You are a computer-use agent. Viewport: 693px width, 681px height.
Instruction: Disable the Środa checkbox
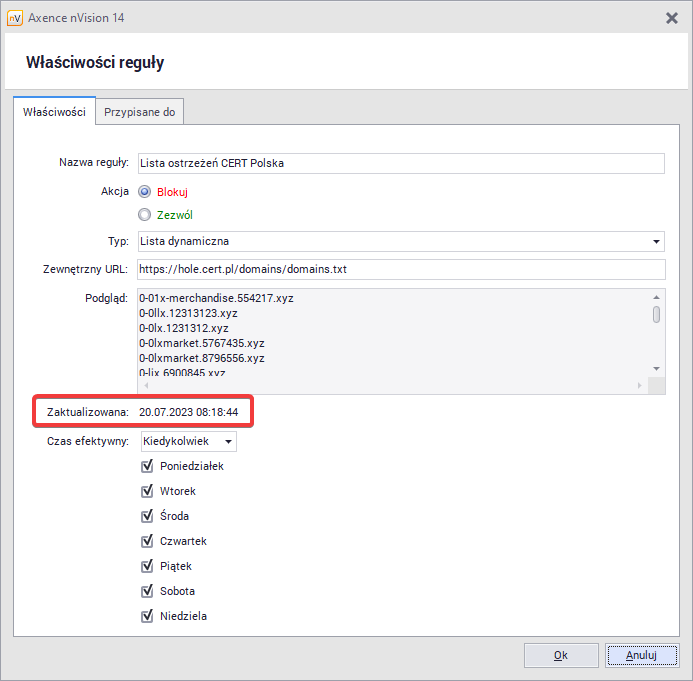(x=147, y=516)
